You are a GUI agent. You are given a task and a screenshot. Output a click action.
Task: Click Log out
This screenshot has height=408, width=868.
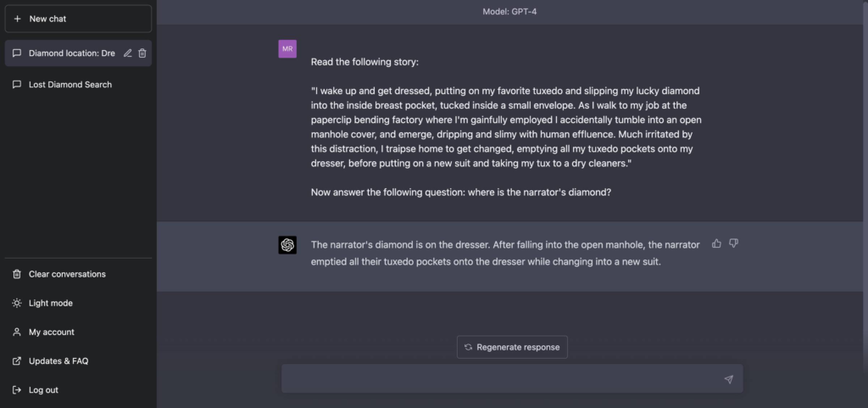click(43, 390)
